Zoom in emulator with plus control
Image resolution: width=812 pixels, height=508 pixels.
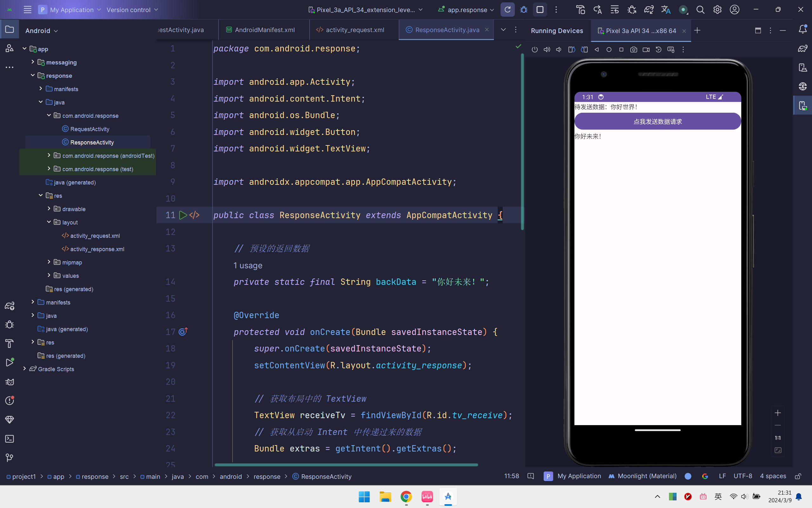[x=778, y=413]
